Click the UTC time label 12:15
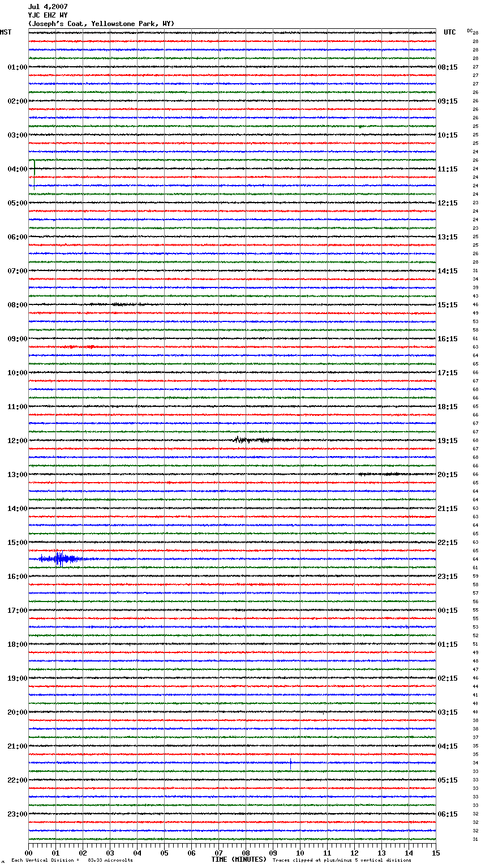The width and height of the screenshot is (481, 868). (448, 203)
